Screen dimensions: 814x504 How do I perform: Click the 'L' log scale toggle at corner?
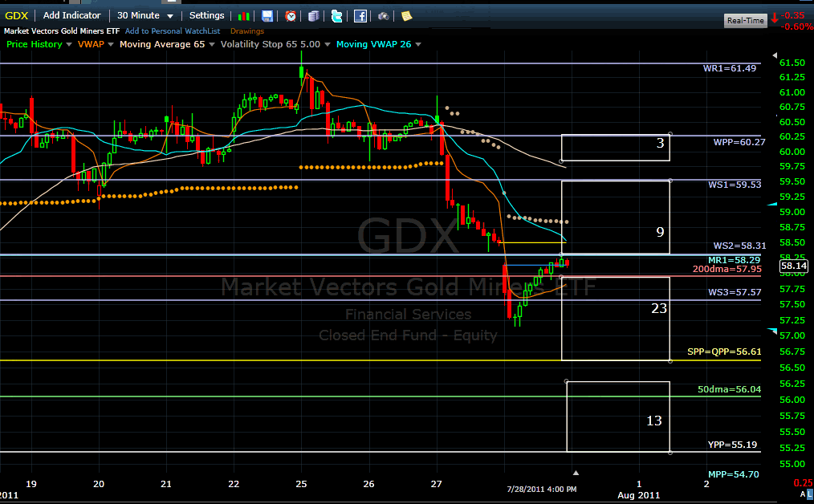tap(810, 494)
